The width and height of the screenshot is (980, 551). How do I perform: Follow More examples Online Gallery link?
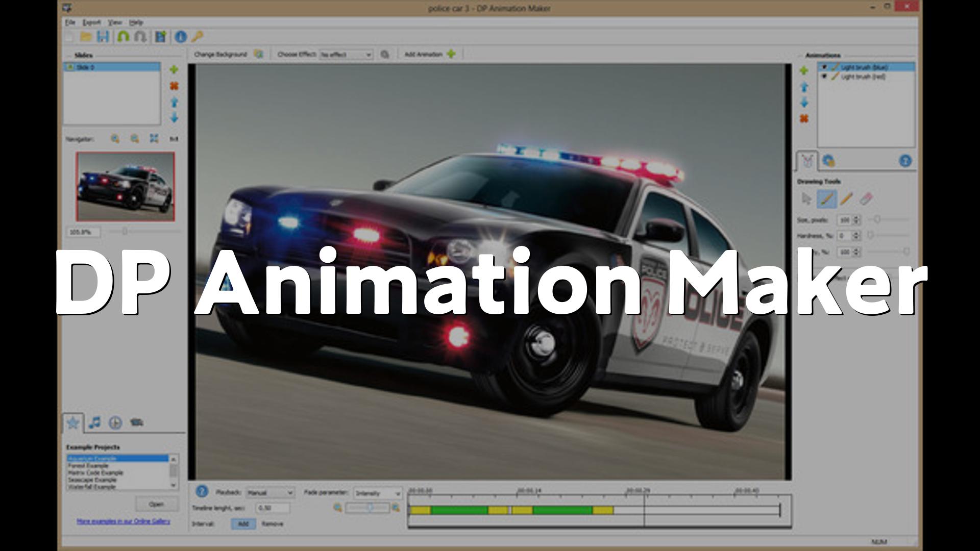(123, 521)
